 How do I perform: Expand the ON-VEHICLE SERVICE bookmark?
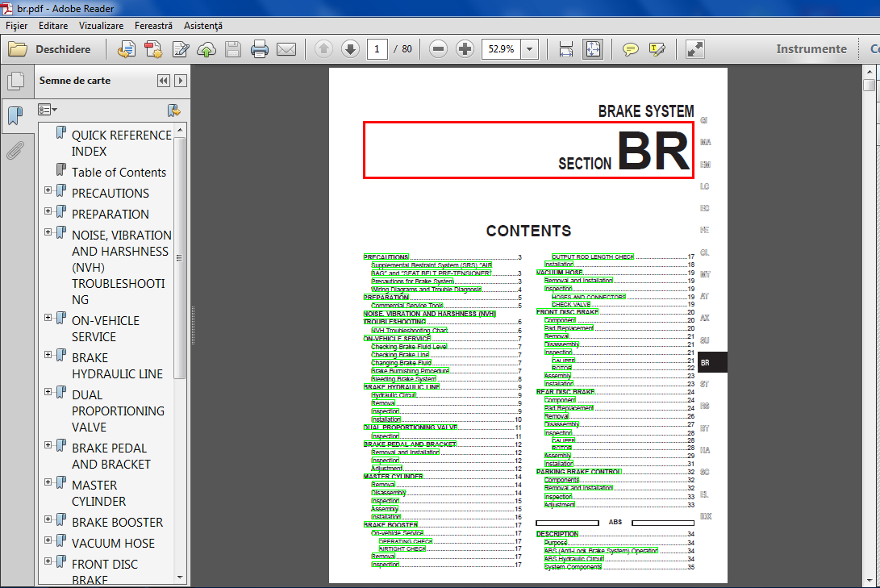pos(48,318)
